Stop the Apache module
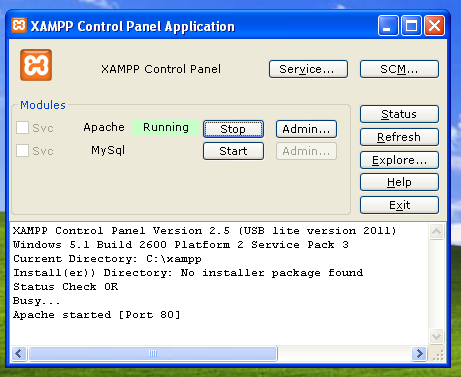Screen dimensions: 461x377 (x=233, y=129)
